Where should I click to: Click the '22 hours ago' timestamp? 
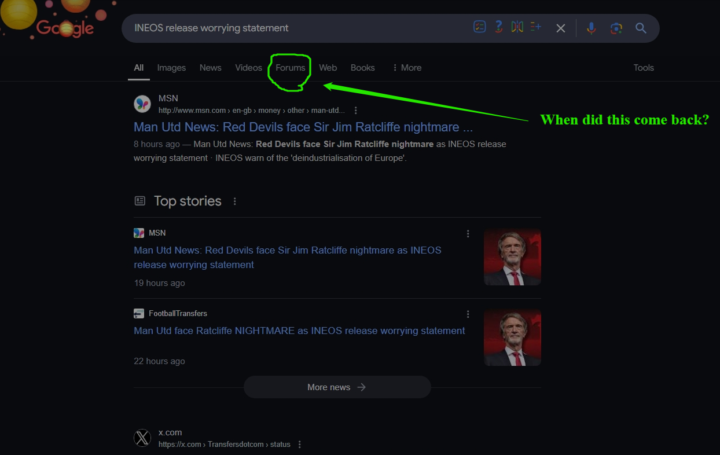coord(159,361)
